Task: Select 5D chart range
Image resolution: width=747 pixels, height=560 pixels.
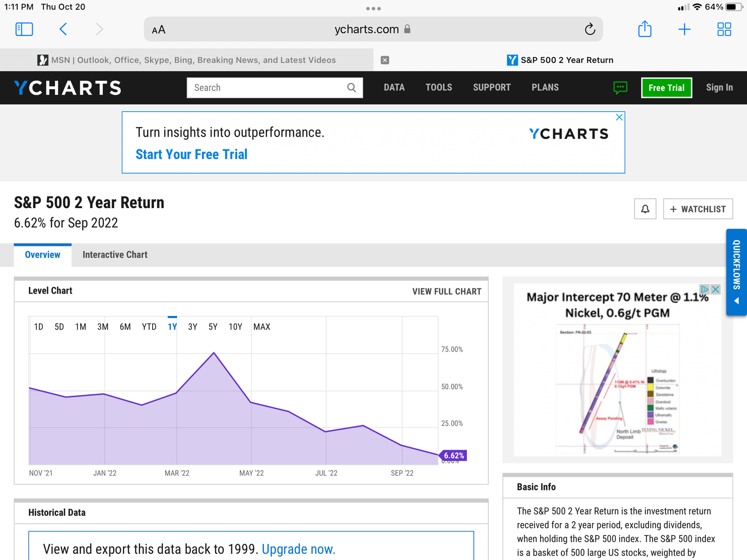Action: [x=59, y=327]
